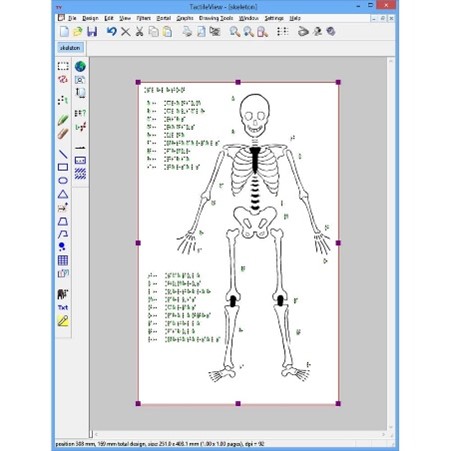The height and width of the screenshot is (451, 451).
Task: Open a file with the folder icon
Action: (x=78, y=32)
